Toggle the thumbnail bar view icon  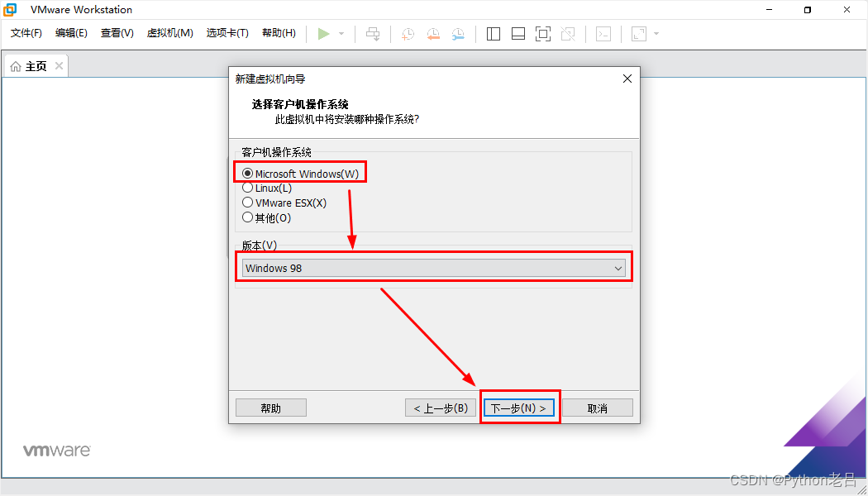coord(518,34)
